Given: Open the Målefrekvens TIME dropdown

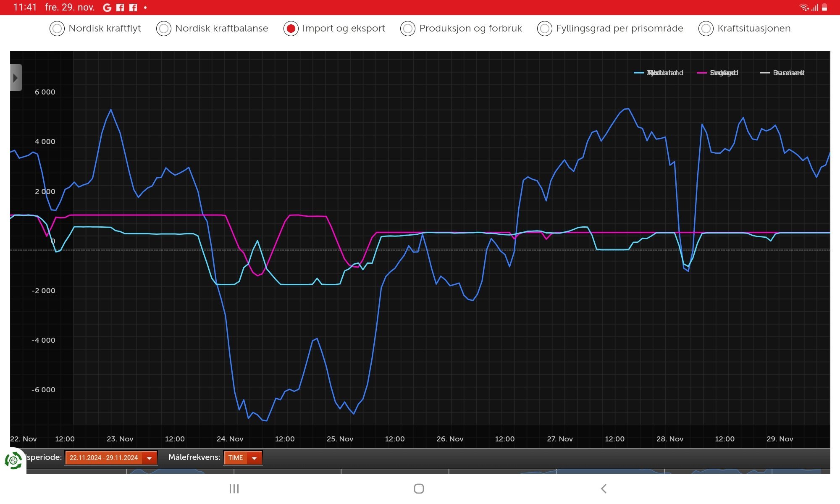Looking at the screenshot, I should pyautogui.click(x=243, y=458).
